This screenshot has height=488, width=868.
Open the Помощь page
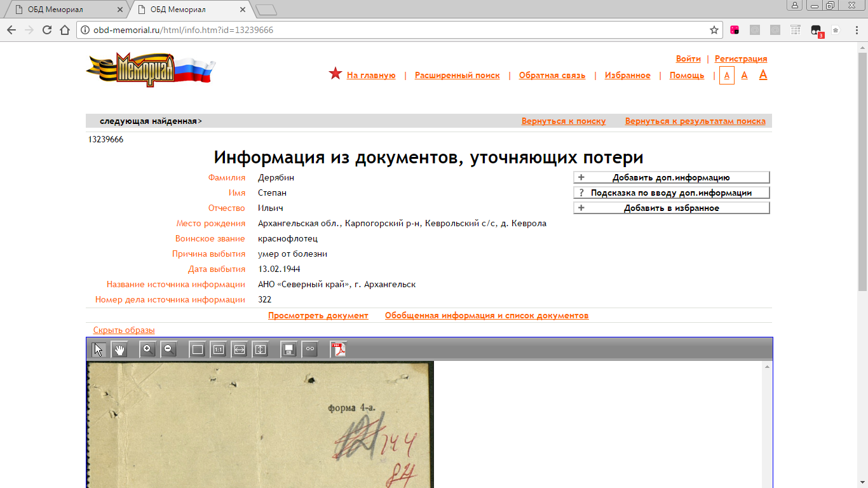tap(687, 75)
